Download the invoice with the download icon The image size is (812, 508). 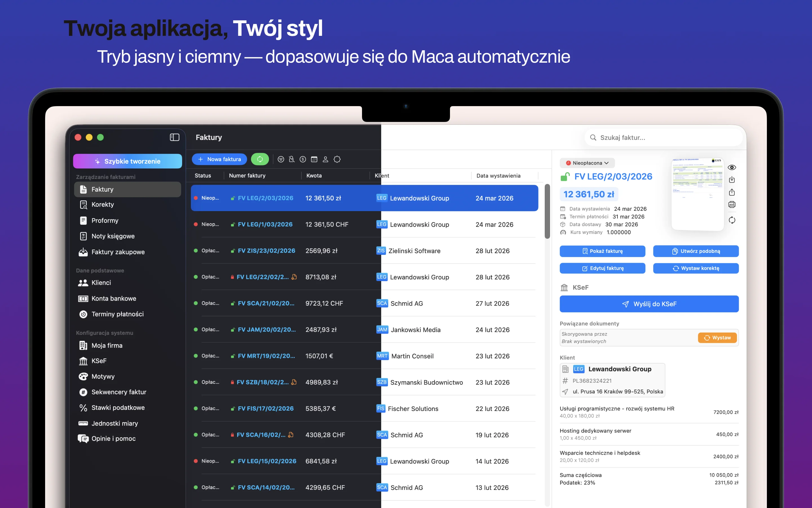[732, 180]
